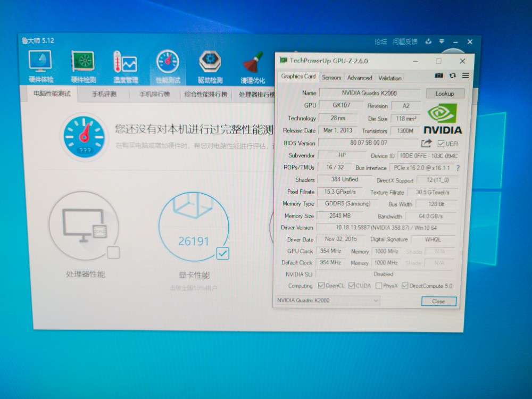Click the Technology value 28 nm
The image size is (532, 399).
pyautogui.click(x=338, y=118)
